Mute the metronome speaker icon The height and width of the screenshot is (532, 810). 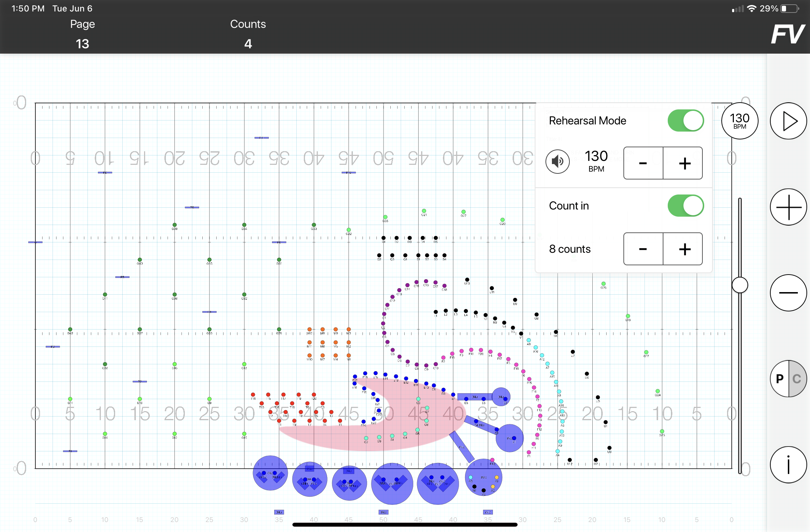[557, 162]
